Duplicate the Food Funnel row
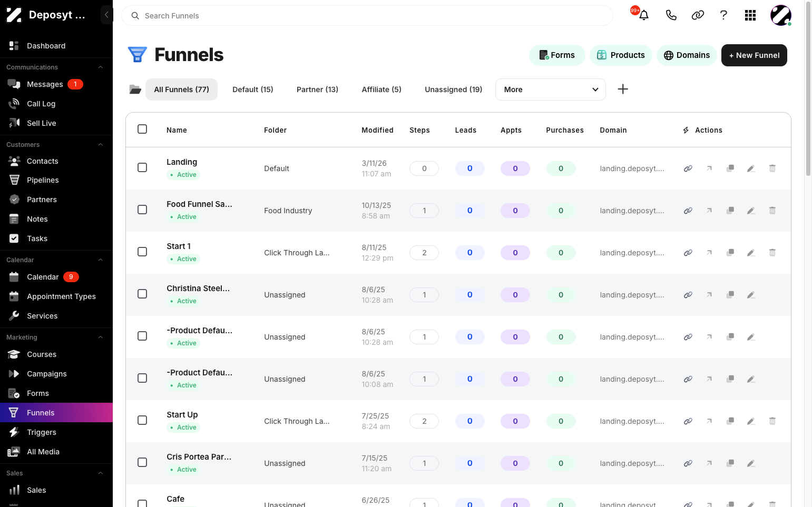Image resolution: width=812 pixels, height=507 pixels. tap(730, 211)
